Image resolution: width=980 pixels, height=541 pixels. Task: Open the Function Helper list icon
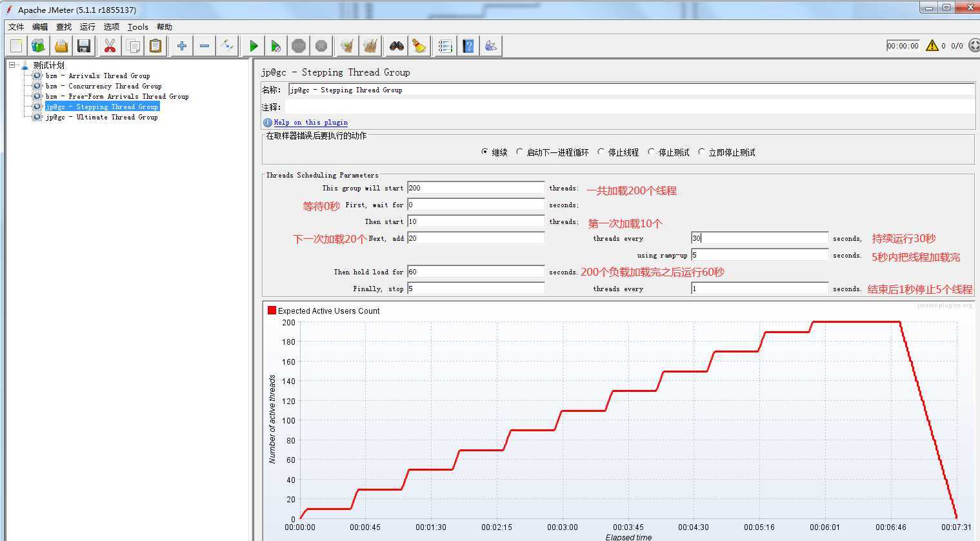(x=445, y=46)
